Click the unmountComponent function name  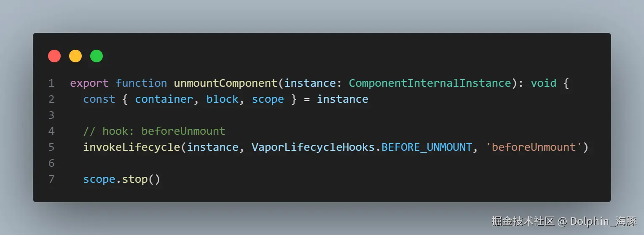(225, 83)
